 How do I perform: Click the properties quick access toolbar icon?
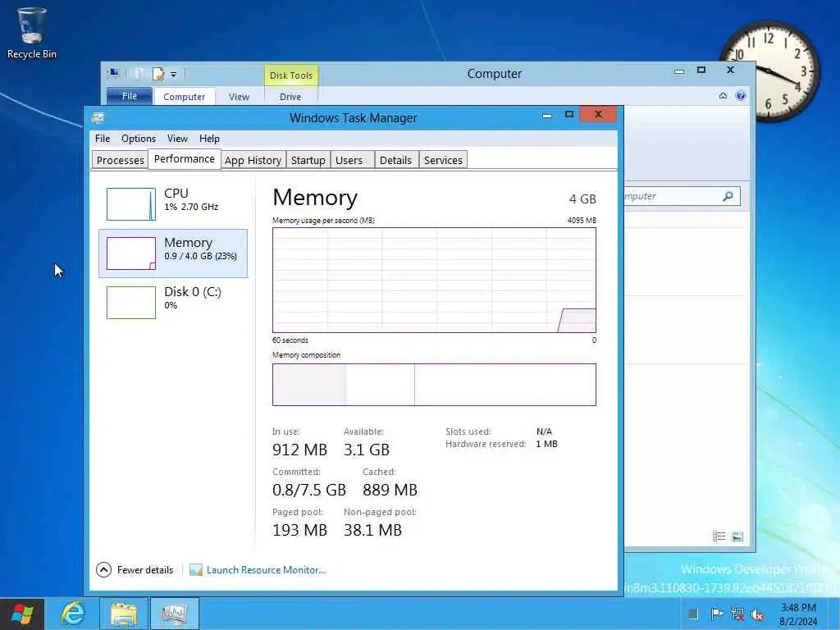pos(158,74)
